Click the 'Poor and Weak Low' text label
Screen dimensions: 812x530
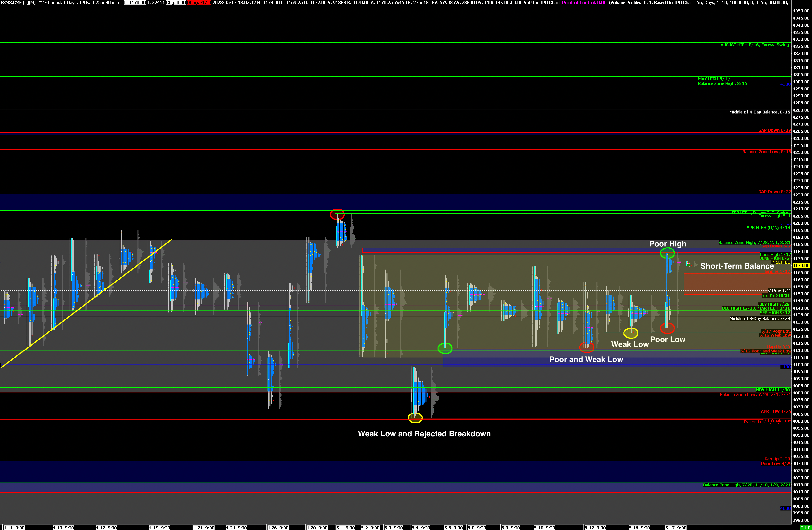tap(586, 359)
